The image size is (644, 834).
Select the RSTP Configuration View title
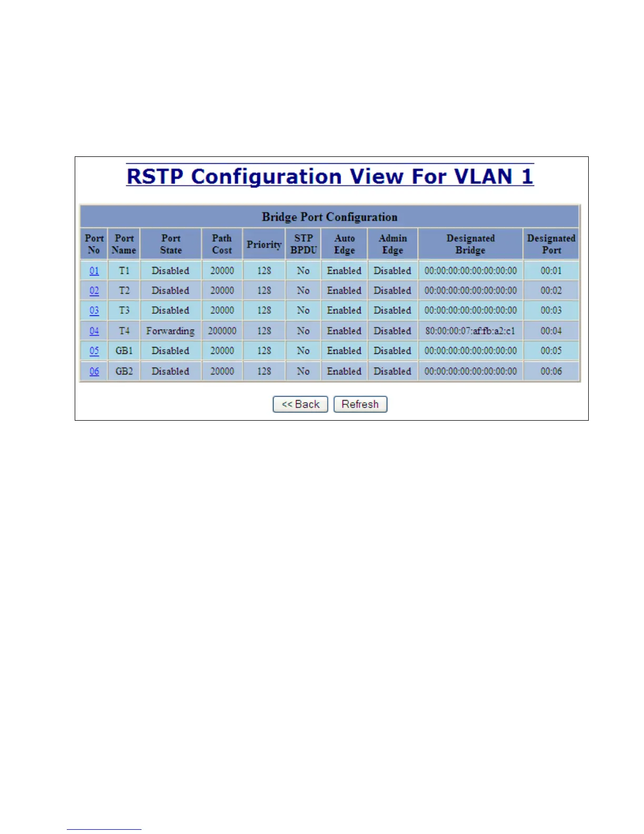[x=330, y=176]
